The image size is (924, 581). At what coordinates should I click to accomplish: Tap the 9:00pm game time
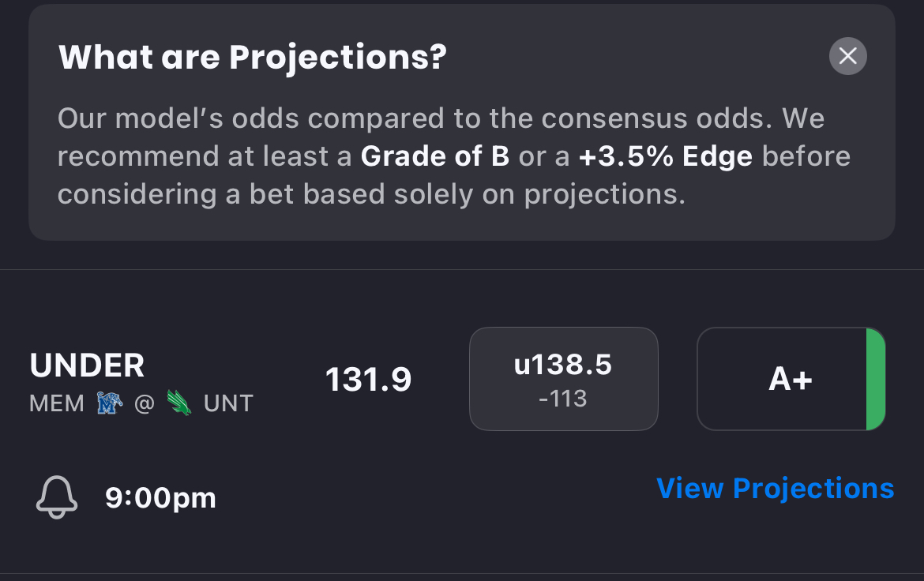pyautogui.click(x=160, y=498)
